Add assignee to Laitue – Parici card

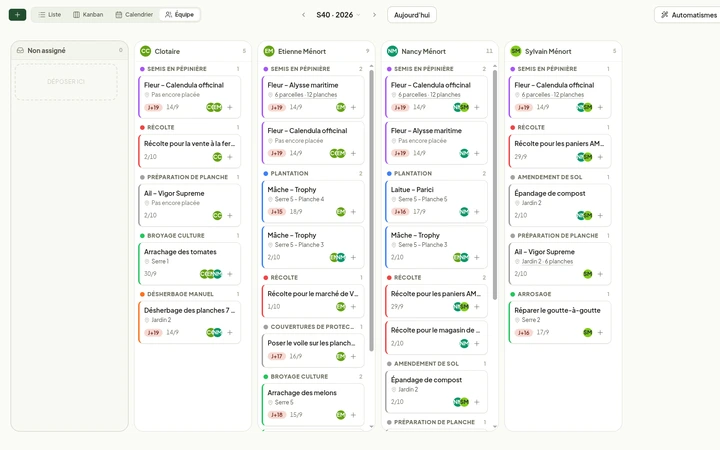pos(477,212)
